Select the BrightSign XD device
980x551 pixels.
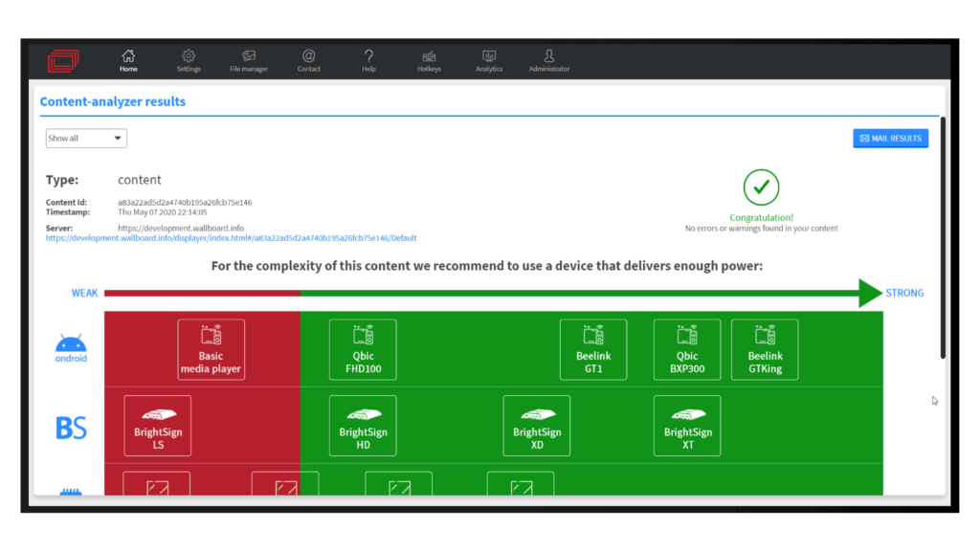click(537, 426)
